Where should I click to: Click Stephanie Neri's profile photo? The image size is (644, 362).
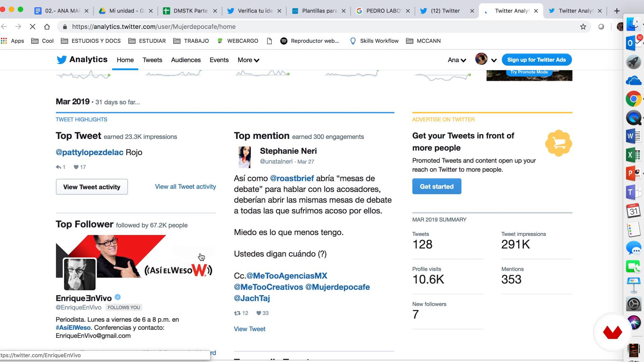(245, 157)
